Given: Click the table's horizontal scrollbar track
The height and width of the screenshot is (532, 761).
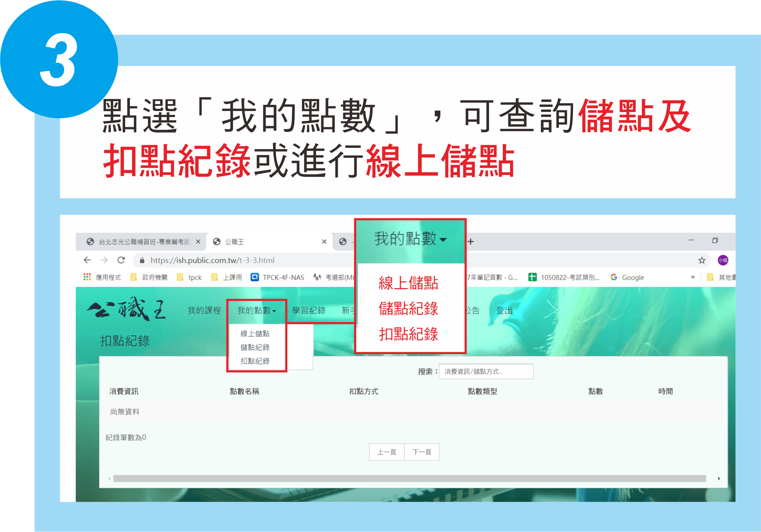Looking at the screenshot, I should pos(409,479).
